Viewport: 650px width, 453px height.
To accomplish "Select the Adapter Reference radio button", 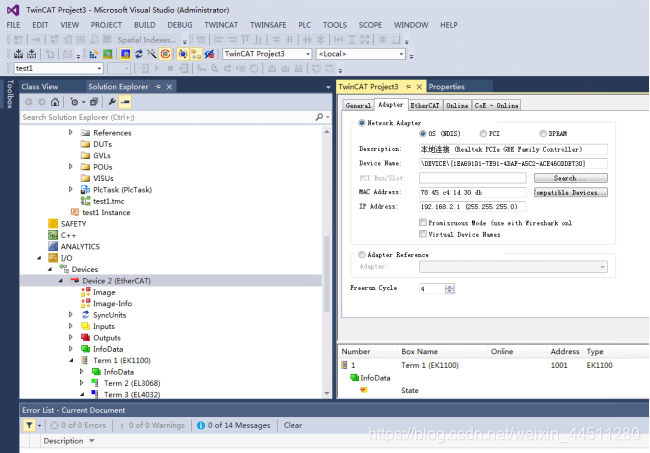I will pos(361,254).
